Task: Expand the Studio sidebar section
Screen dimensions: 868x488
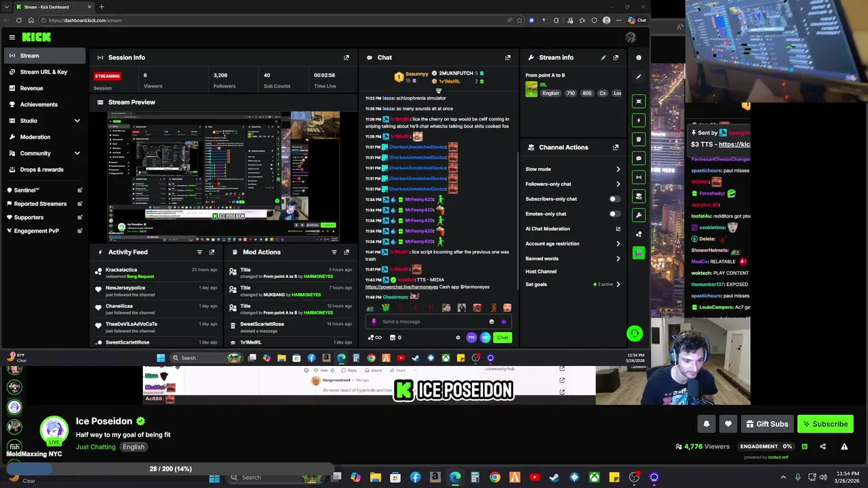Action: click(x=77, y=121)
